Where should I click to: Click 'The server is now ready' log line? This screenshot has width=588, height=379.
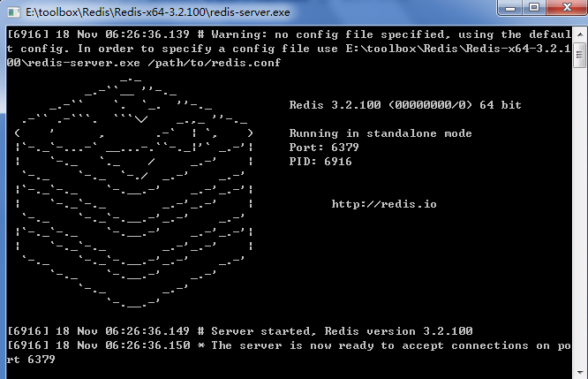tap(289, 352)
